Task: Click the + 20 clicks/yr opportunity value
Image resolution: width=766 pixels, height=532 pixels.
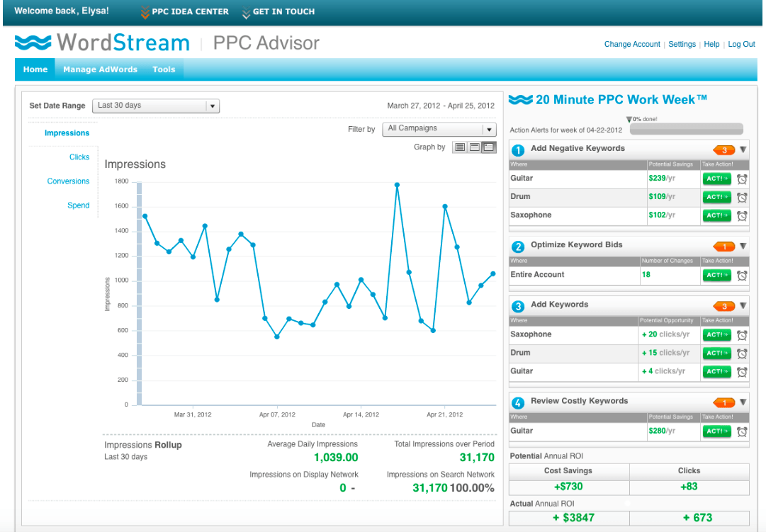Action: [x=666, y=334]
